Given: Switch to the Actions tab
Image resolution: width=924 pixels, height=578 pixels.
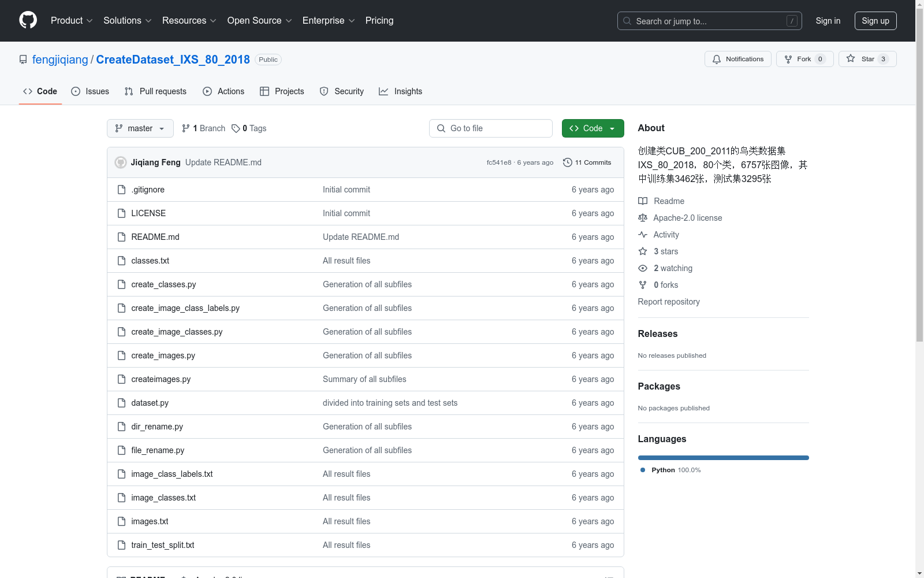Looking at the screenshot, I should (223, 91).
